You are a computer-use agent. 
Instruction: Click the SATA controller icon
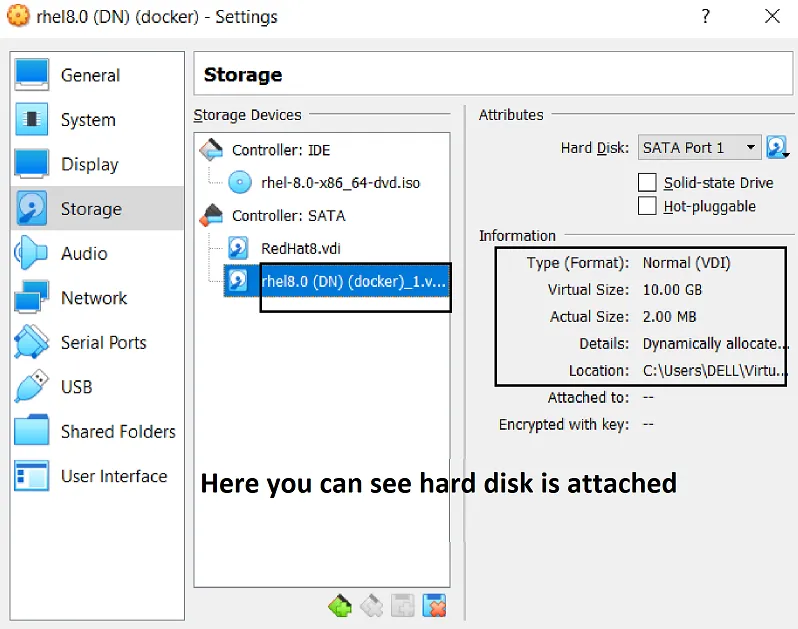pos(211,215)
